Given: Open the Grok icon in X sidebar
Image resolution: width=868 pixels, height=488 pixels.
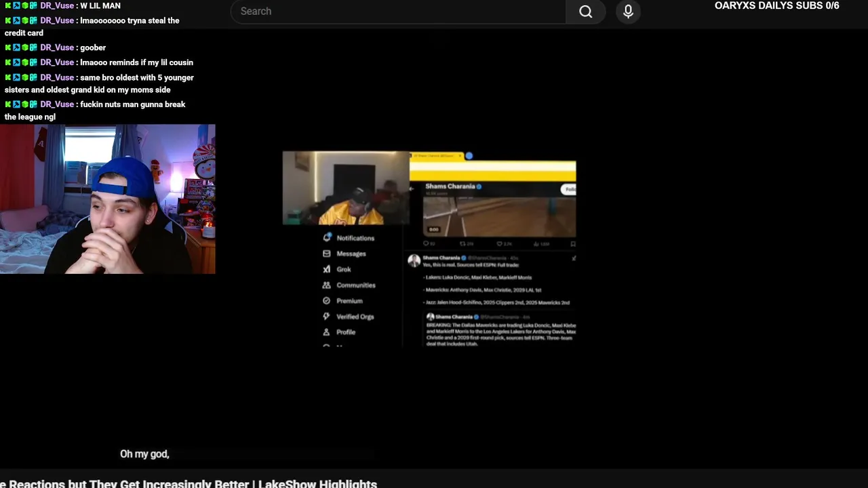Looking at the screenshot, I should tap(327, 269).
